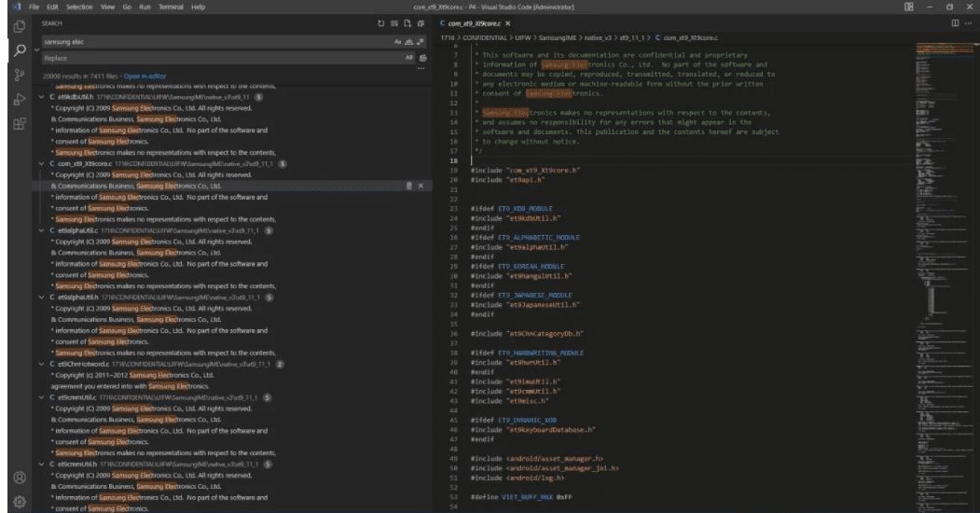Click line 19 include com_xt9_Xt9core.h
The width and height of the screenshot is (980, 513).
pos(525,170)
